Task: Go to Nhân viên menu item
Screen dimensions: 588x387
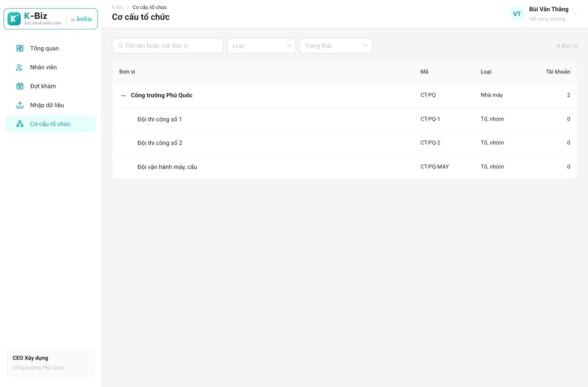Action: [x=51, y=67]
